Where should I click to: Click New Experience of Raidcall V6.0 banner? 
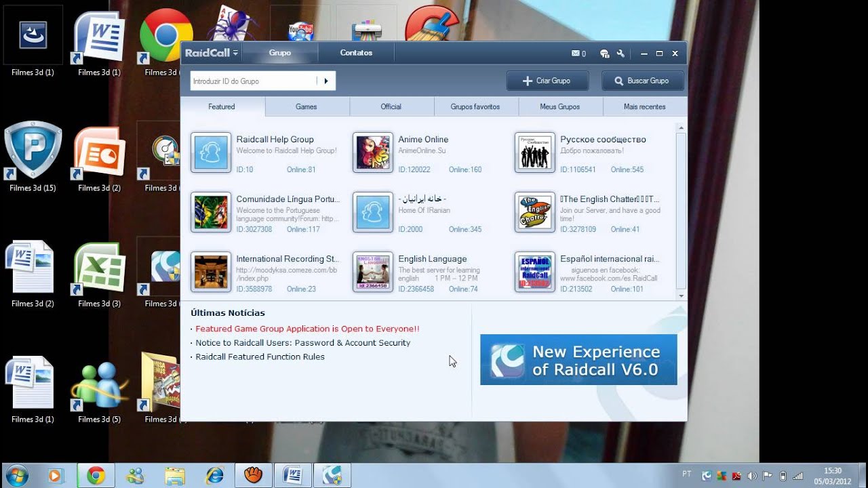point(578,360)
